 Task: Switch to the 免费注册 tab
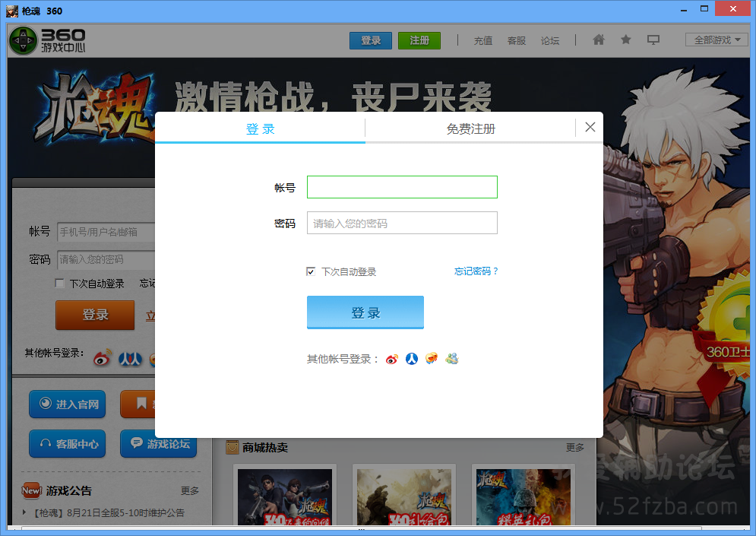coord(470,128)
